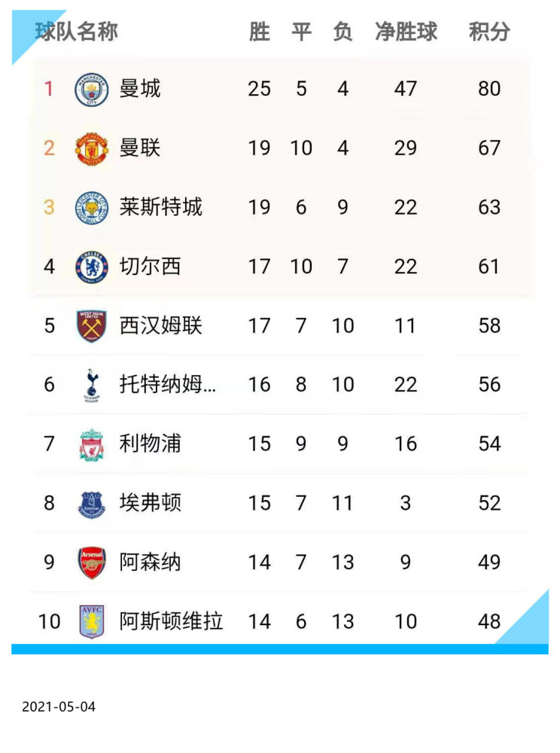The height and width of the screenshot is (753, 560).
Task: Open the Liverpool club crest
Action: tap(92, 445)
